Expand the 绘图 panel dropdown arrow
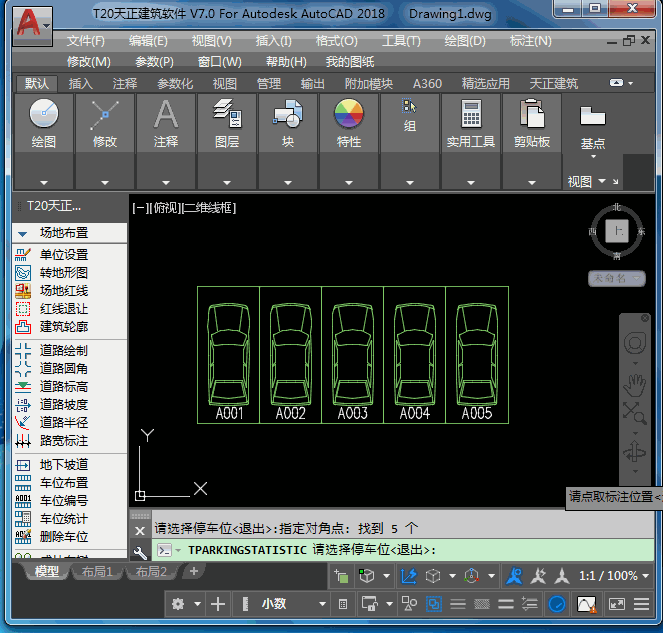The height and width of the screenshot is (633, 663). [44, 183]
